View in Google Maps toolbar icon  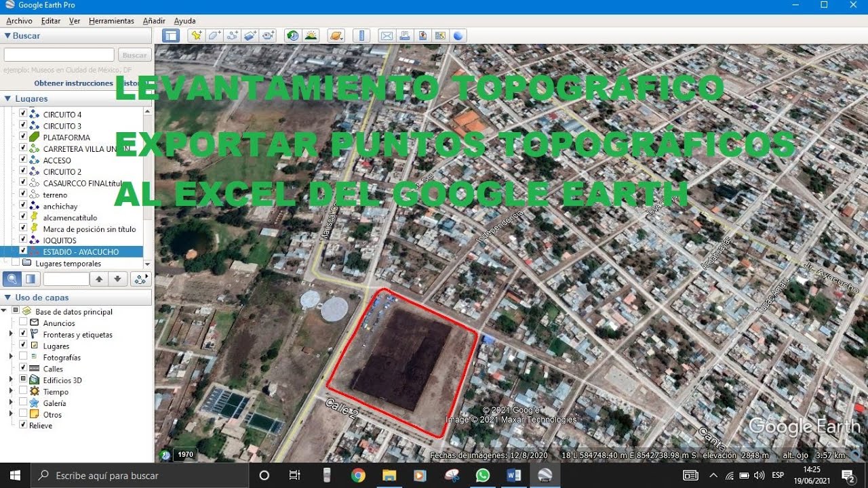440,36
